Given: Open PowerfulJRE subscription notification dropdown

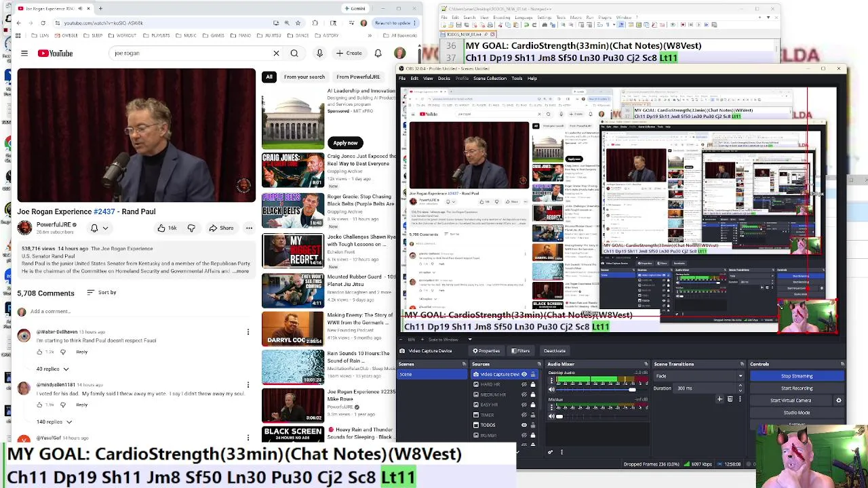Looking at the screenshot, I should click(98, 228).
